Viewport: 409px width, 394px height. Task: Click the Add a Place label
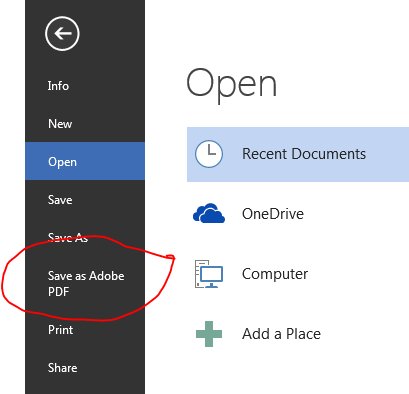(282, 334)
